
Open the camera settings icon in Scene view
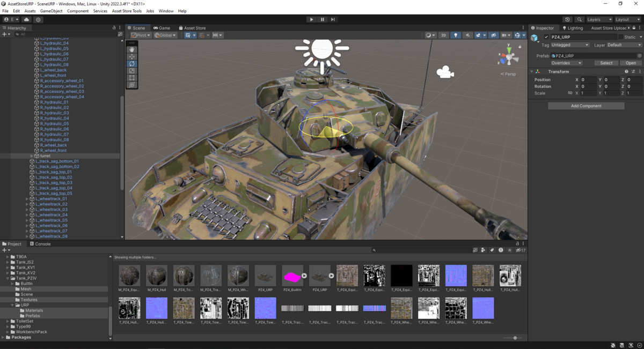coord(505,35)
